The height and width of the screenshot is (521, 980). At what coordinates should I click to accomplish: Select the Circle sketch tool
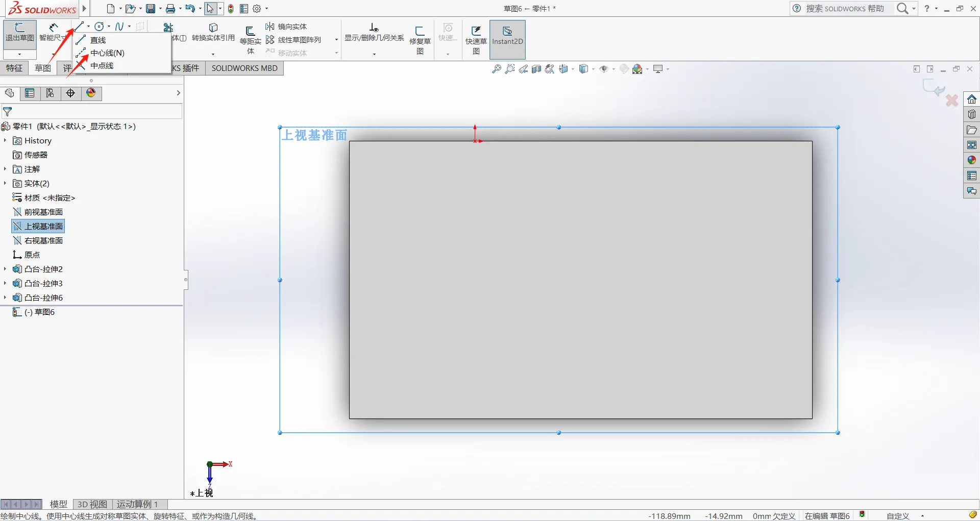[x=100, y=27]
